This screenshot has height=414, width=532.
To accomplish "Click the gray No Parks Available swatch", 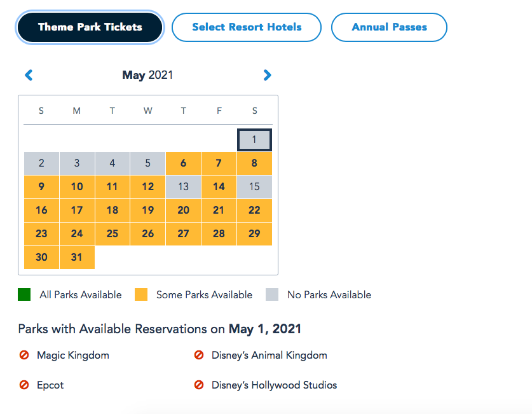I will [x=272, y=294].
